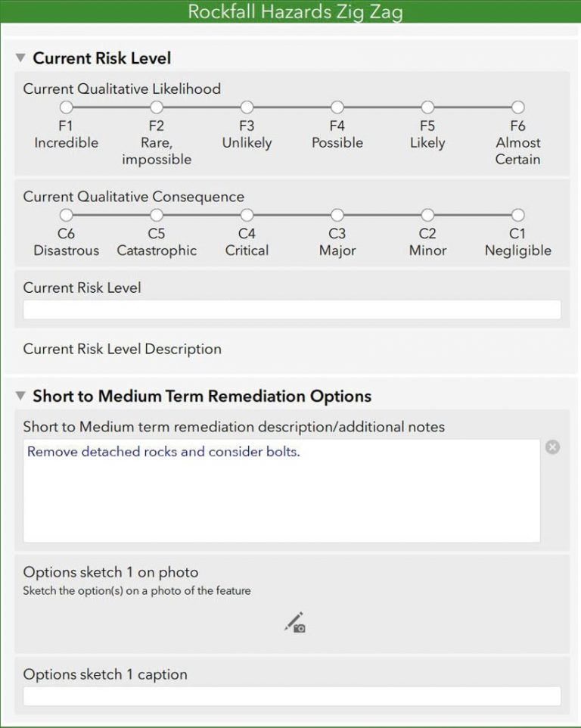
Task: Select F6 Almost Certain likelihood
Action: click(517, 107)
